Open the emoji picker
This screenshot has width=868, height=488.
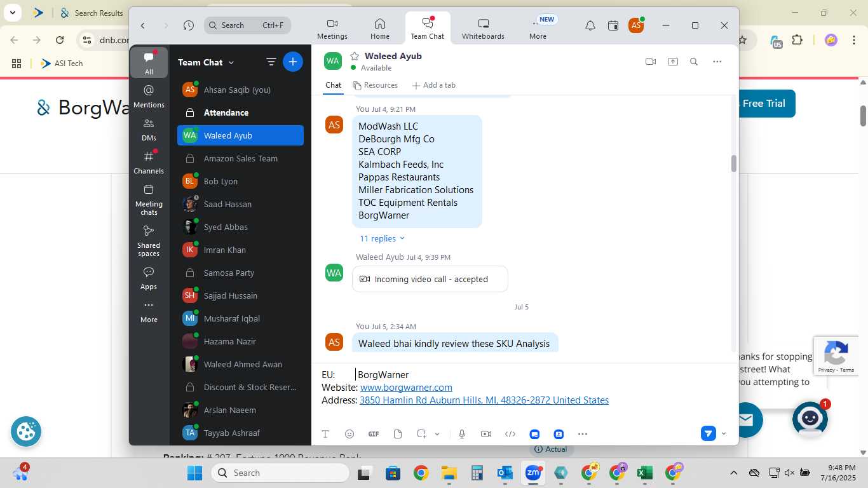click(x=349, y=434)
